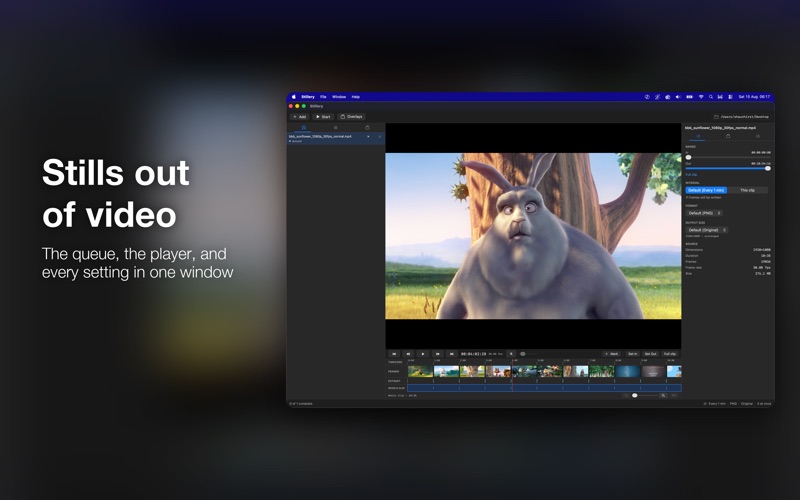This screenshot has height=500, width=800.
Task: Click the gray credits frame thumbnail
Action: (x=654, y=371)
